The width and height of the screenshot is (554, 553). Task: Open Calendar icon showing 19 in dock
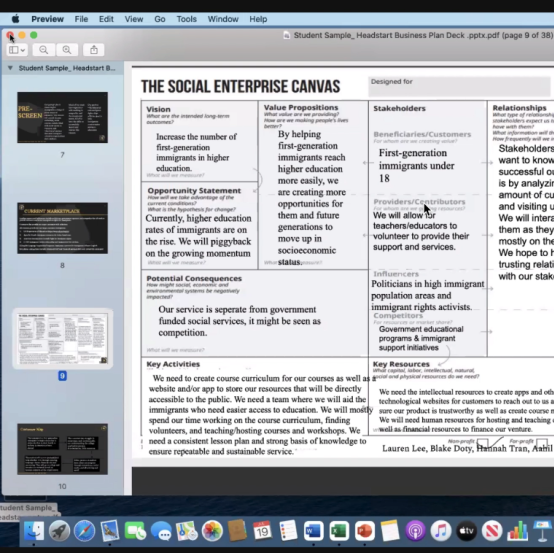tap(263, 531)
